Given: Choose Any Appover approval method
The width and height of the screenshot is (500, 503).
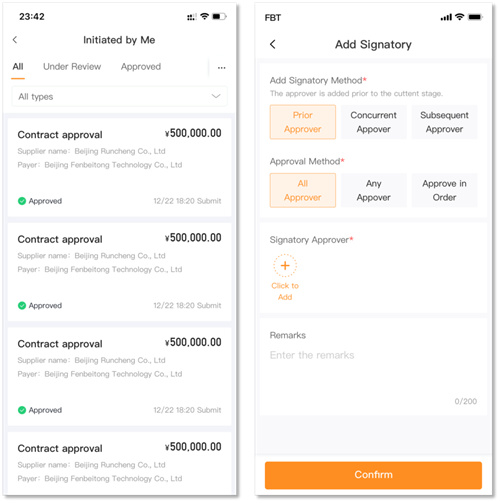Looking at the screenshot, I should coord(373,190).
